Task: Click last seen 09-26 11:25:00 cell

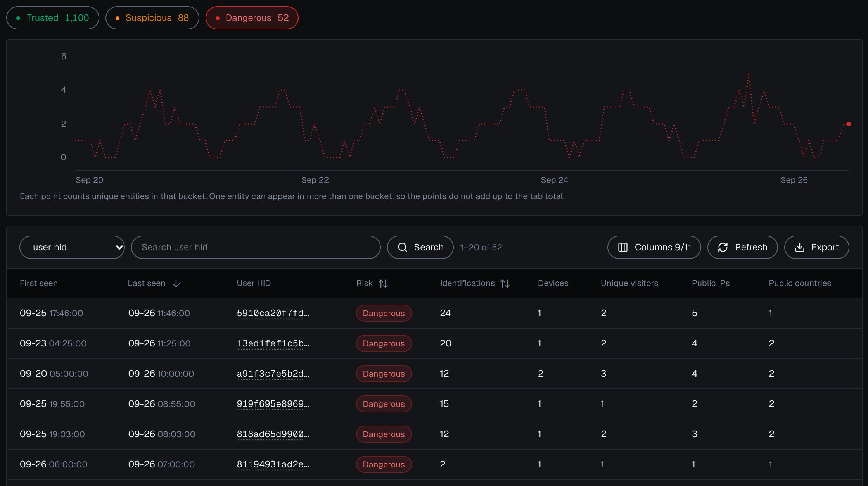Action: coord(159,343)
